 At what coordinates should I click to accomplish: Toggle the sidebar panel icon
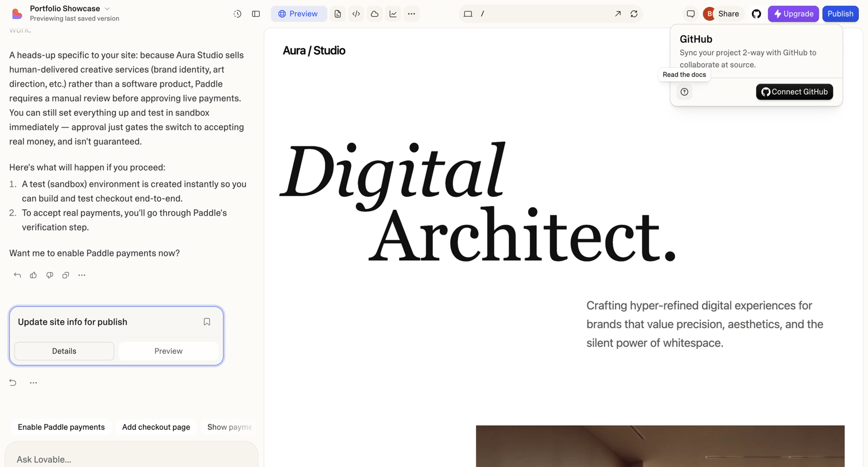256,14
